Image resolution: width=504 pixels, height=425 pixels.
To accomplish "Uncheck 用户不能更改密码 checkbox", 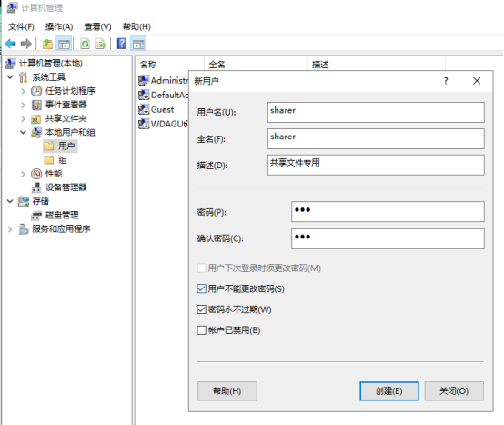I will pos(201,288).
